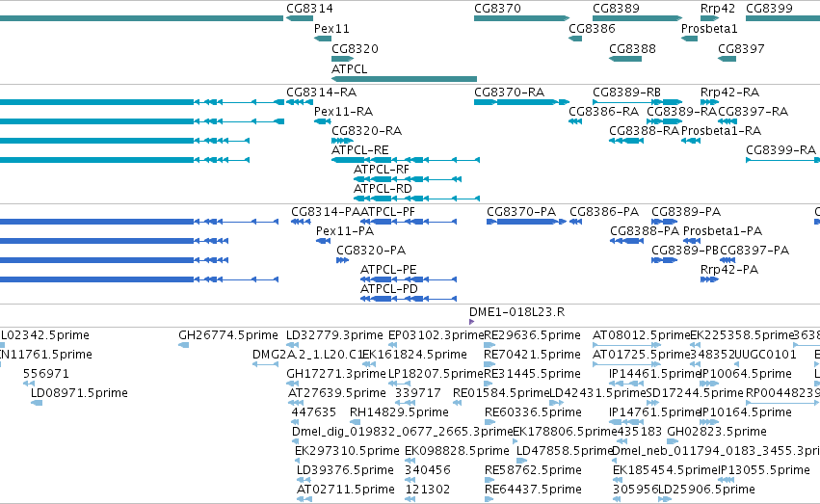Screen dimensions: 820x504
Task: Select the ATPCL-RF transcript label
Action: [x=382, y=170]
